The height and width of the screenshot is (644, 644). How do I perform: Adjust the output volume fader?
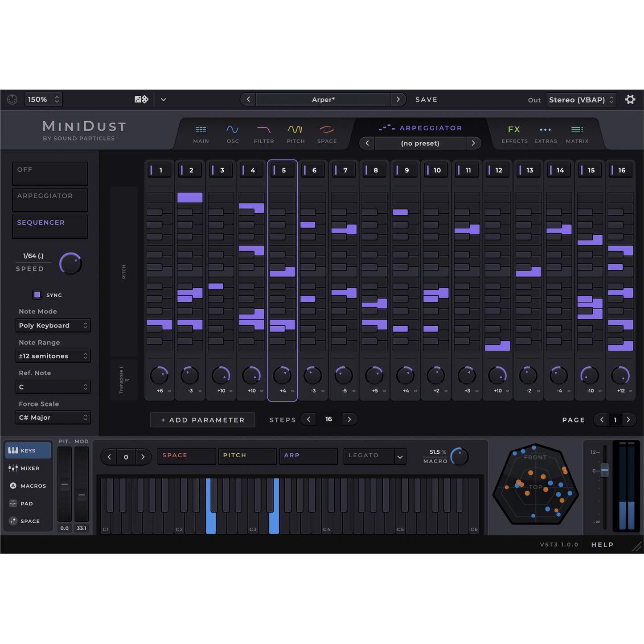tap(604, 470)
